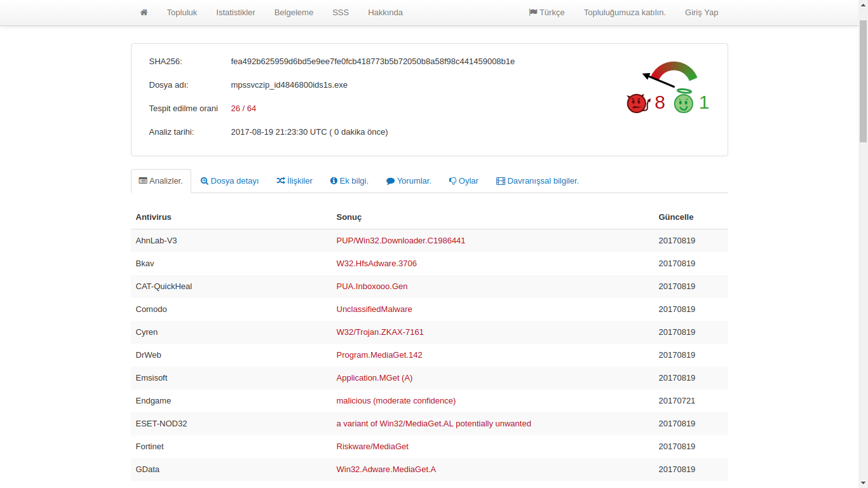Click Topluluğumuza katılın link
This screenshot has width=868, height=488.
tap(625, 13)
